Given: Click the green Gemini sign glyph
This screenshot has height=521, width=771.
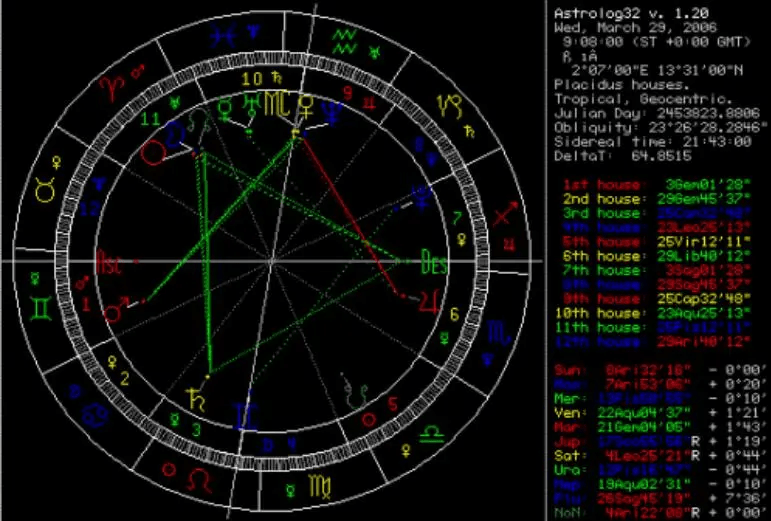Looking at the screenshot, I should [41, 309].
